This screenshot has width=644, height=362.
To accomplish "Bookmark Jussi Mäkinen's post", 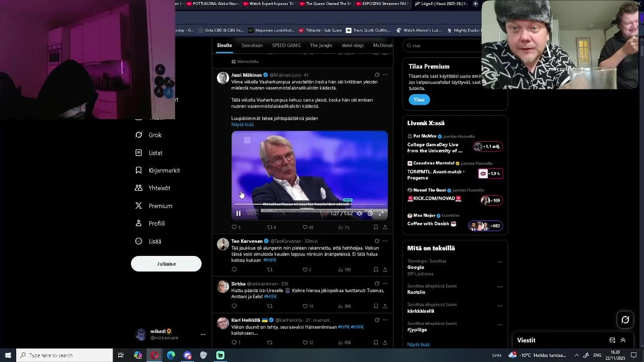I will 376,227.
